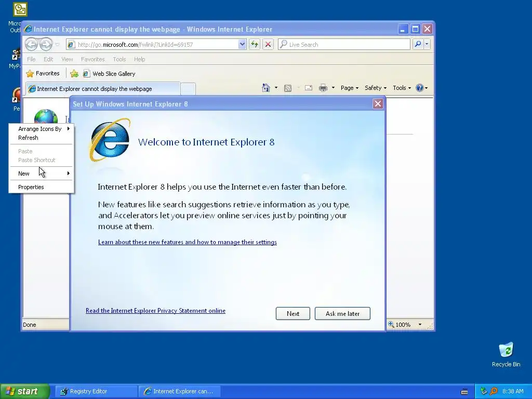The image size is (532, 399).
Task: Choose Refresh in the context menu
Action: pos(42,138)
